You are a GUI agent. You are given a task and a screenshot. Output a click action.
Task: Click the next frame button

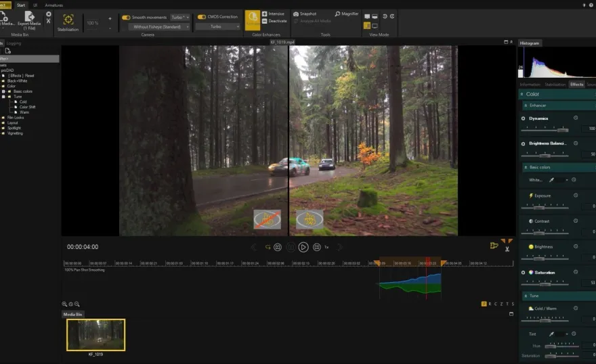tap(317, 247)
